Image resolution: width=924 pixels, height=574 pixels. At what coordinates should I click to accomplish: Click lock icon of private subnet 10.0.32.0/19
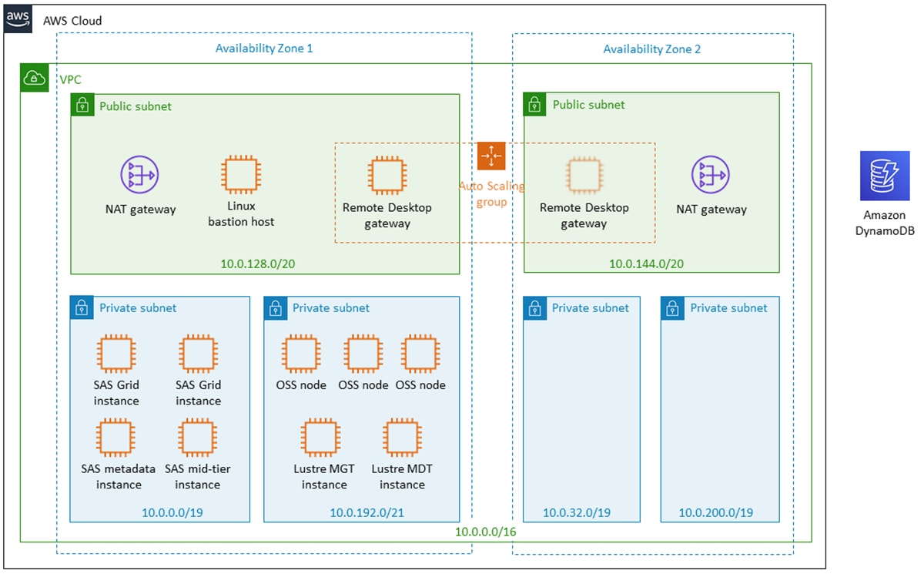point(535,308)
